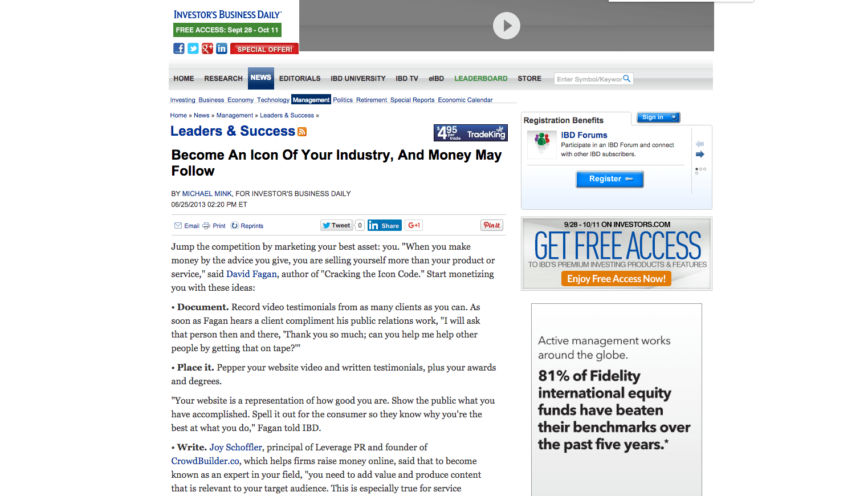Play the video in top banner
Viewport: 868px width, 496px height.
(x=507, y=26)
